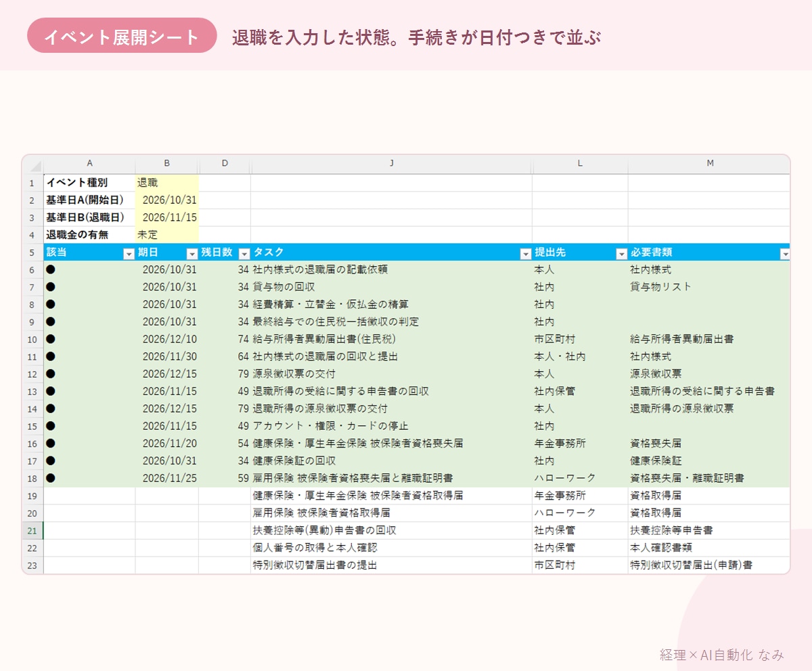Click the 退職金の有無 cell showing 未定
Image resolution: width=812 pixels, height=671 pixels.
pos(167,235)
